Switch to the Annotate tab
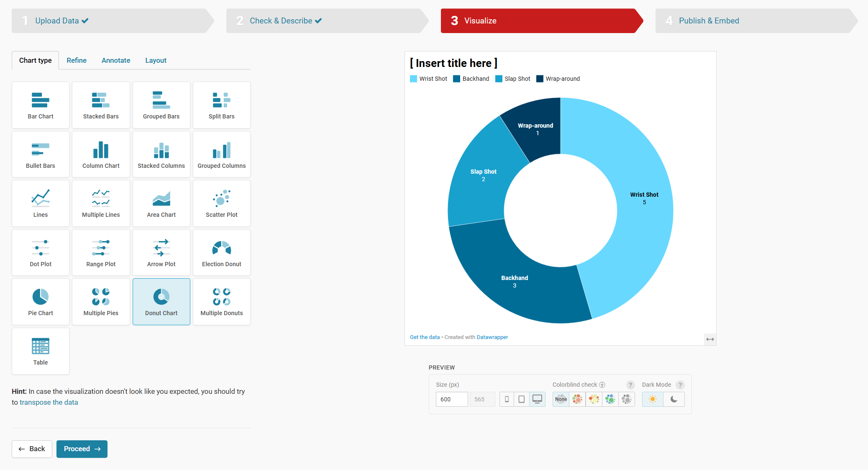This screenshot has width=868, height=470. click(x=116, y=60)
